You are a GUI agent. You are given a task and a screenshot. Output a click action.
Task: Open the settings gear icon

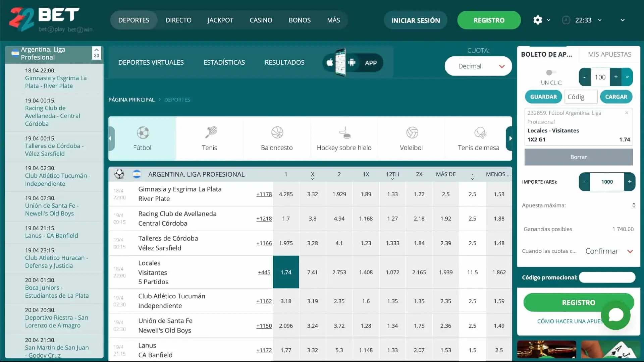click(538, 20)
